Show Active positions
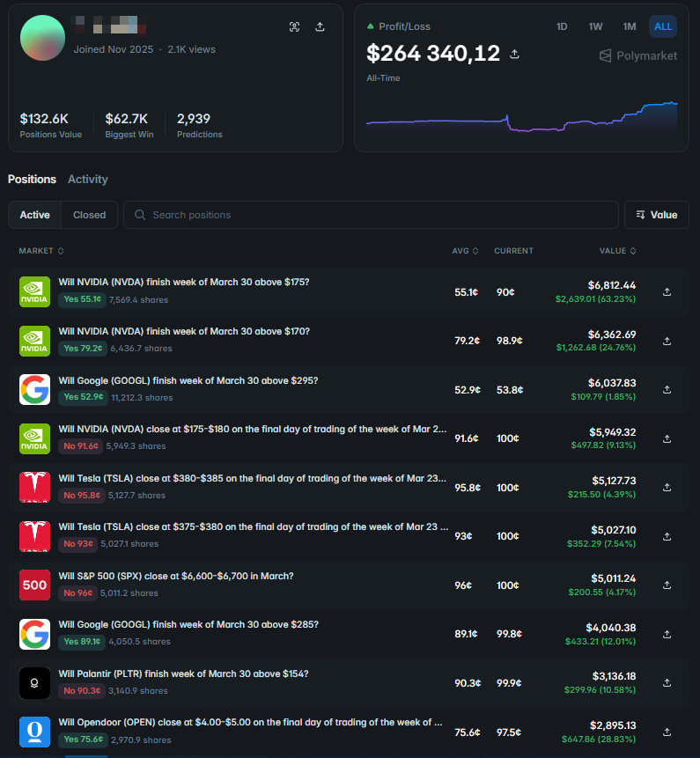The image size is (700, 758). pyautogui.click(x=35, y=215)
